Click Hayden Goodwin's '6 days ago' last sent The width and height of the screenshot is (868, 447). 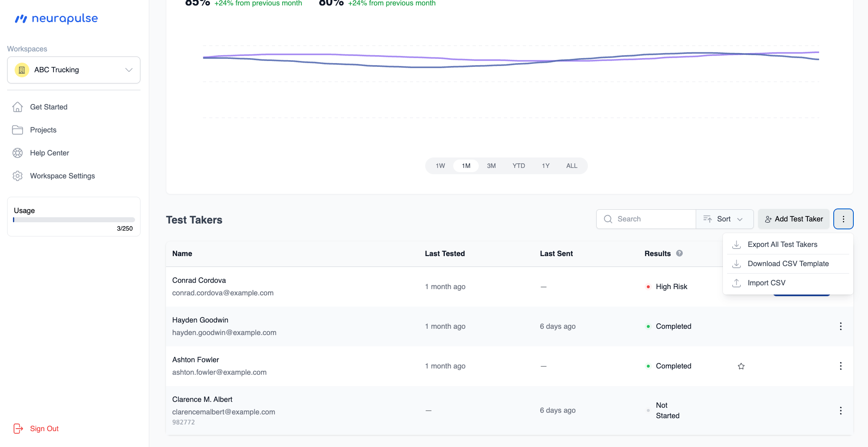point(558,326)
